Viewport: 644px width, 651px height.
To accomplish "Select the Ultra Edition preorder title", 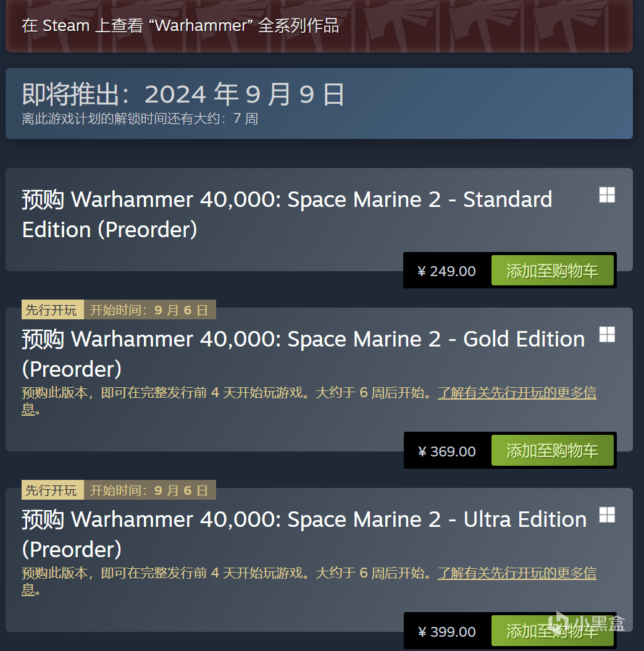I will 304,534.
